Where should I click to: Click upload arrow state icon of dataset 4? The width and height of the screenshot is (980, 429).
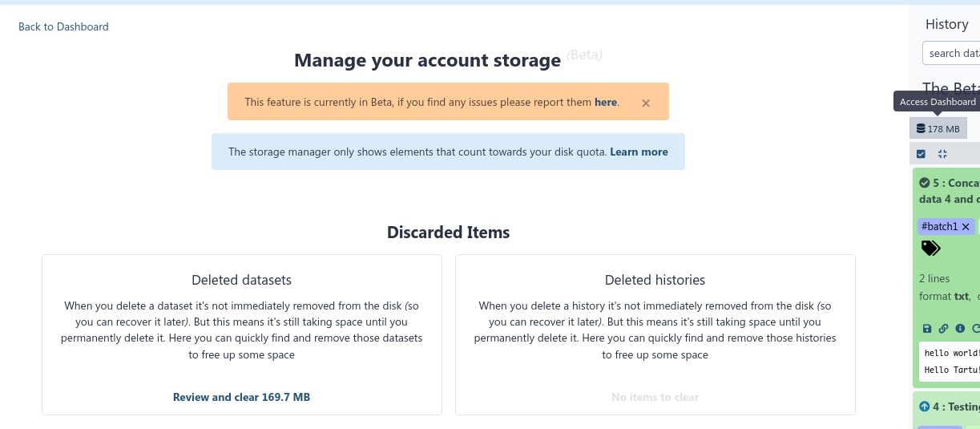[924, 407]
